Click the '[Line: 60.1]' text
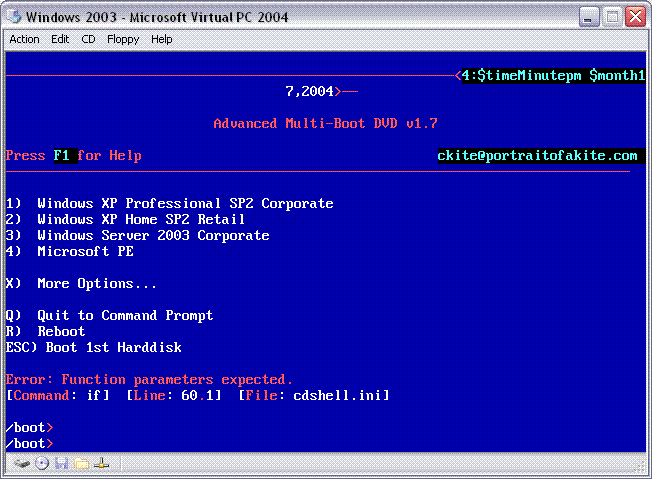Image resolution: width=652 pixels, height=479 pixels. [174, 395]
